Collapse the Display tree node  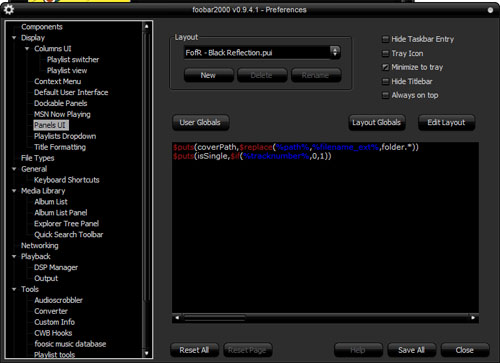14,38
